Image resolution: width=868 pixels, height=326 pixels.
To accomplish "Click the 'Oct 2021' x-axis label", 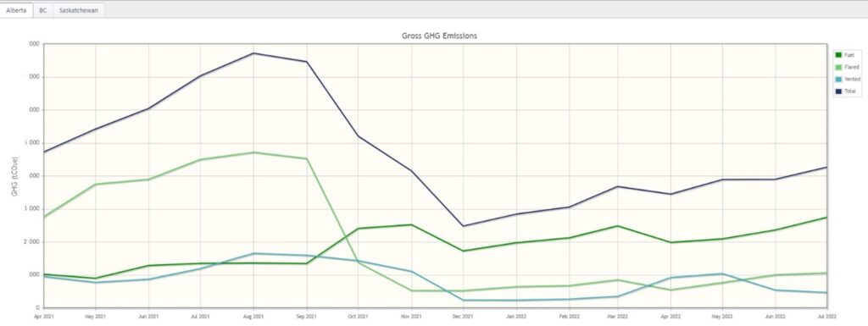I will [x=359, y=316].
